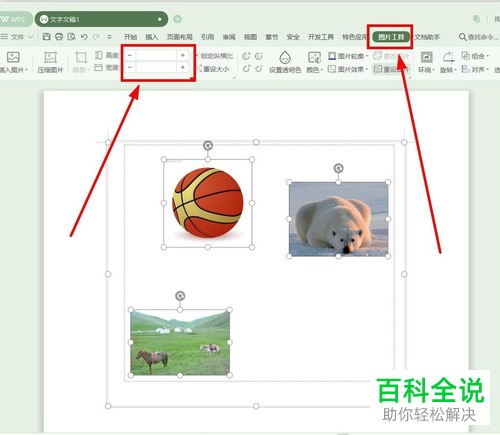500x435 pixels.
Task: Open Print Preview icon
Action: click(x=71, y=37)
